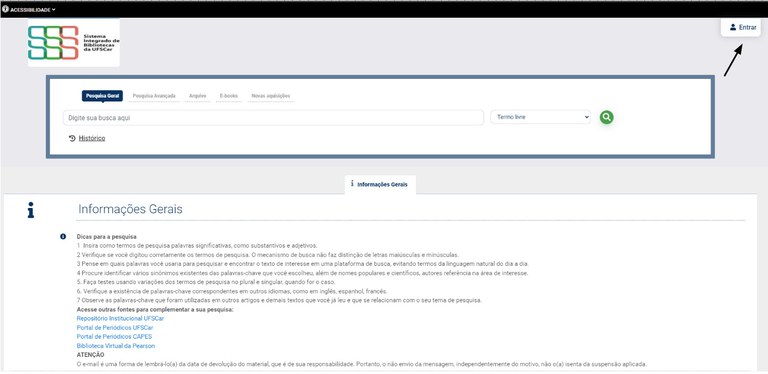
Task: Open the Arquivo tab
Action: pyautogui.click(x=197, y=96)
